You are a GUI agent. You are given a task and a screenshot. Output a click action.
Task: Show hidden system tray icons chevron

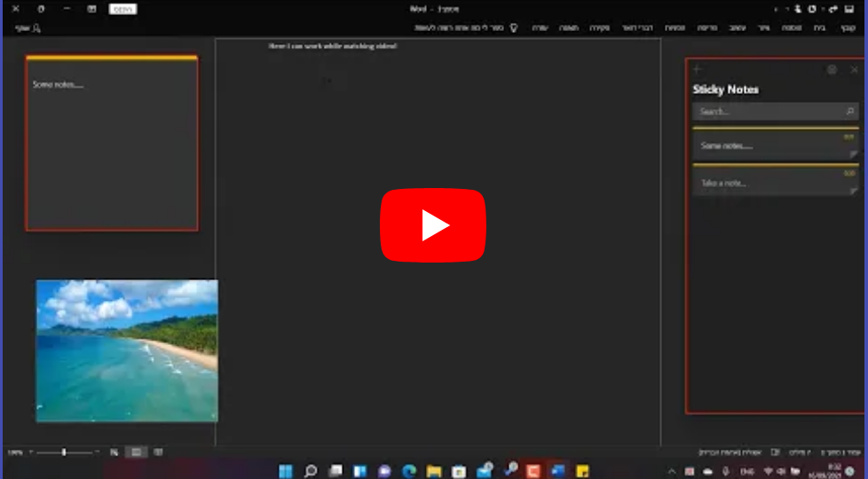coord(672,471)
